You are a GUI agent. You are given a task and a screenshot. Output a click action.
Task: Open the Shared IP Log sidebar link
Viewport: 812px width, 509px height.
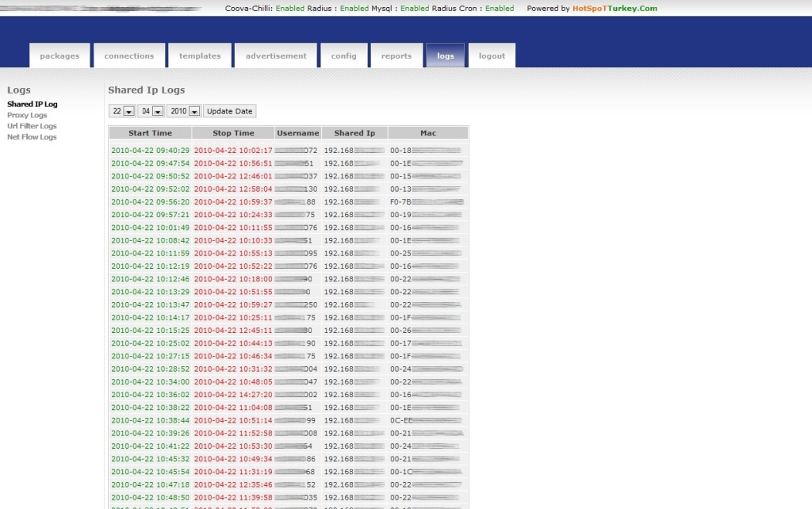32,104
